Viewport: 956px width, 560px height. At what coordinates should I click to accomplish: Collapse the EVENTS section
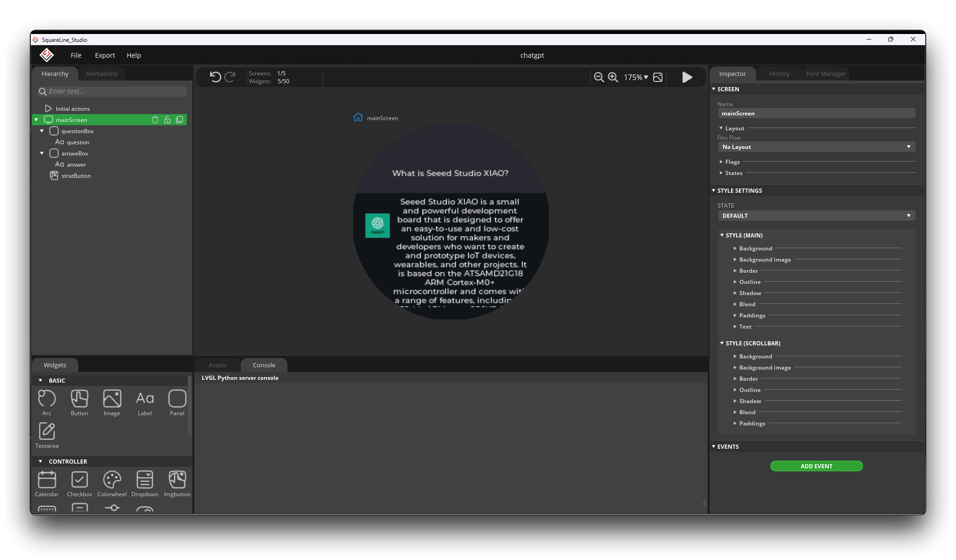point(714,446)
